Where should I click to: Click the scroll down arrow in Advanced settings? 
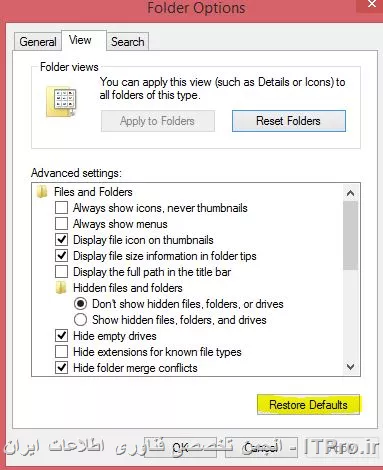350,367
